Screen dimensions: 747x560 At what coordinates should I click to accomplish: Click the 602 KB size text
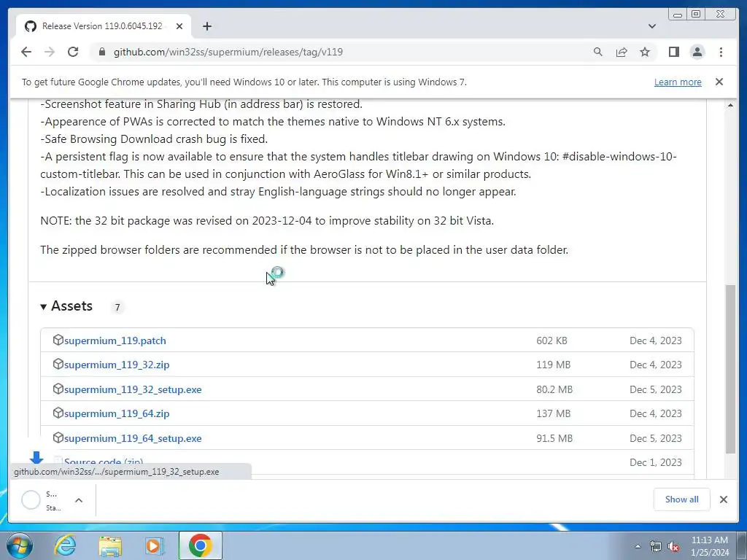click(x=551, y=341)
